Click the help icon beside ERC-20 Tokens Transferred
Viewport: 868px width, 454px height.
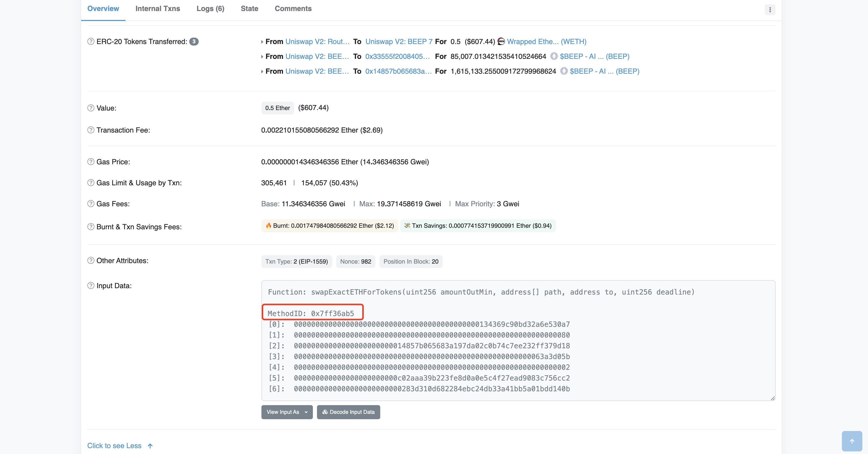pyautogui.click(x=91, y=41)
